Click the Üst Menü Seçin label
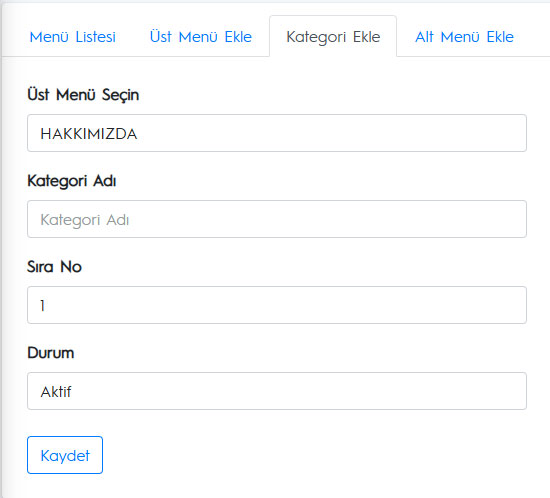This screenshot has height=498, width=550. 83,95
